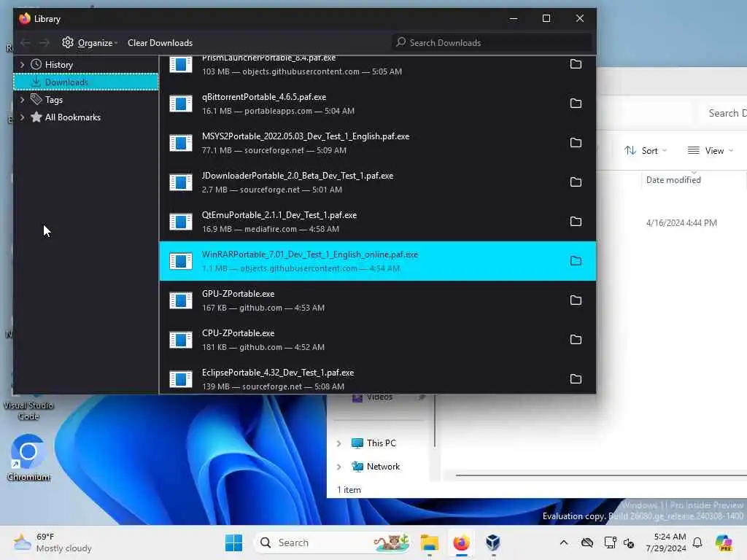747x560 pixels.
Task: Open Firefox from the taskbar
Action: pos(461,542)
